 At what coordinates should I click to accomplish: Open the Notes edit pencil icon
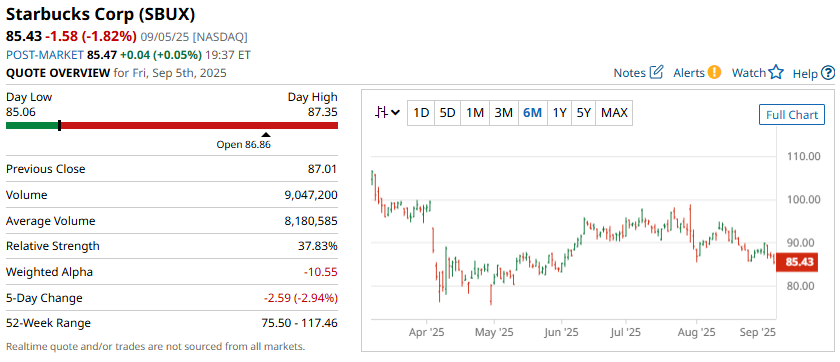[x=656, y=72]
